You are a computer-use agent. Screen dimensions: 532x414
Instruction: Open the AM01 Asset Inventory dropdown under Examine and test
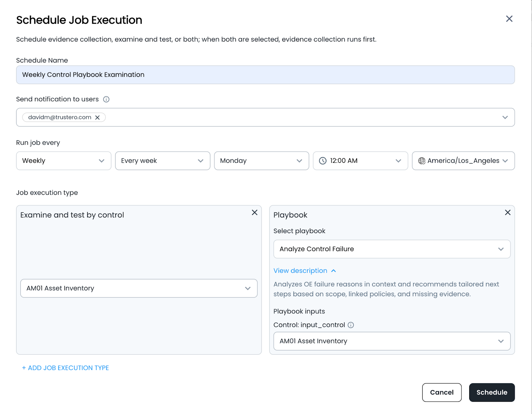[x=139, y=288]
